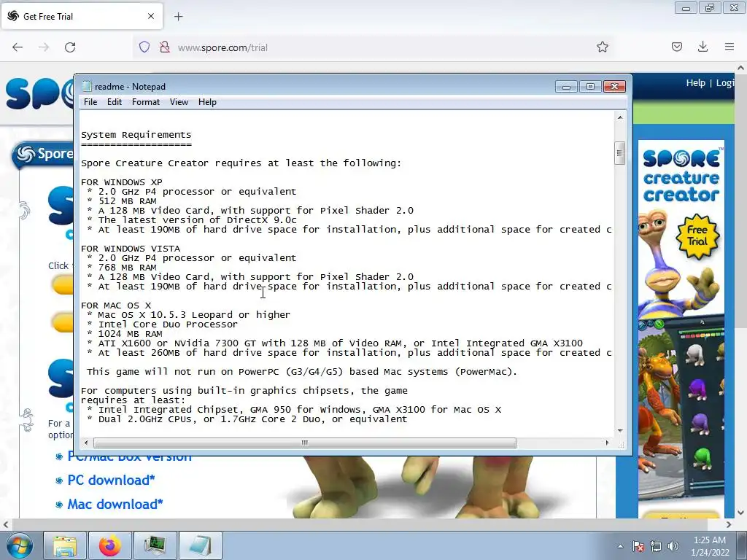The height and width of the screenshot is (560, 747).
Task: Click line '* 512 MB RAM'
Action: tap(122, 201)
